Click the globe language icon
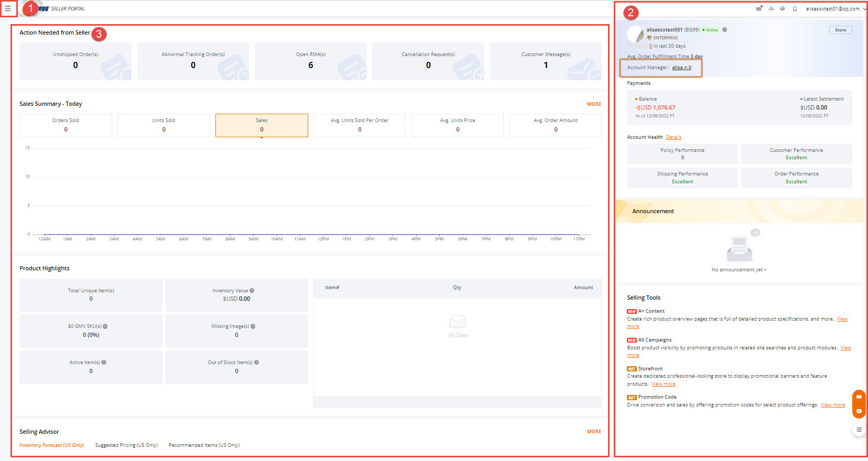This screenshot has height=461, width=868. [782, 8]
